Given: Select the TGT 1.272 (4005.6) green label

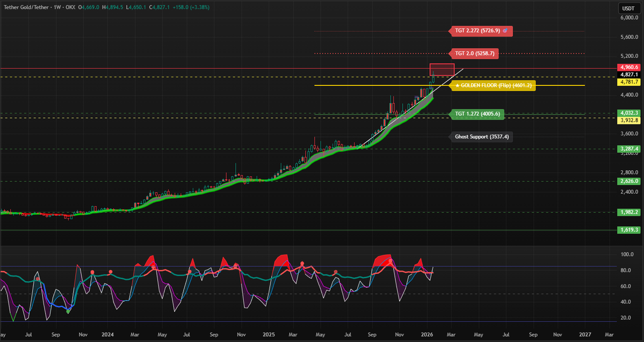Looking at the screenshot, I should [x=477, y=114].
